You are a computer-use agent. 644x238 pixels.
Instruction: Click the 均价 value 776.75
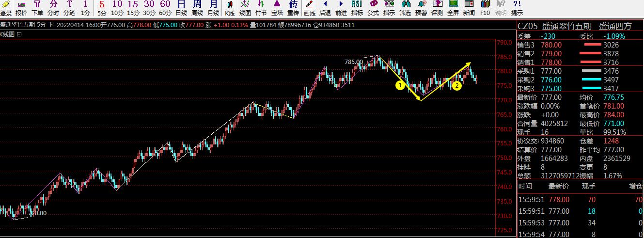pyautogui.click(x=613, y=97)
